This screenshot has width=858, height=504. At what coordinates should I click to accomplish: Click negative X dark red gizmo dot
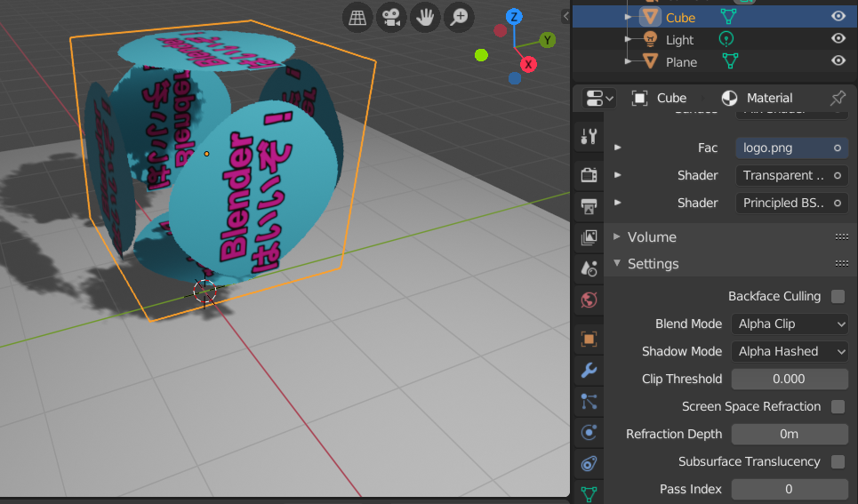(501, 30)
